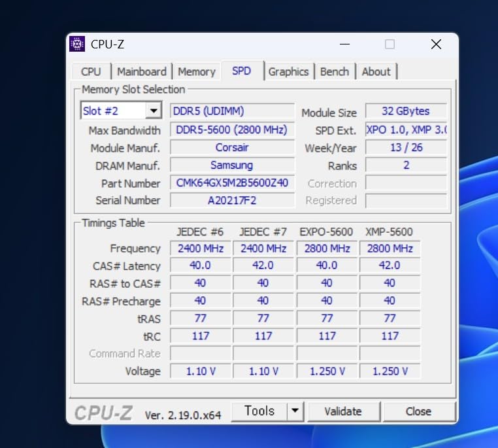Click XMP-5600 tRC value 117
Image resolution: width=498 pixels, height=448 pixels.
tap(390, 336)
